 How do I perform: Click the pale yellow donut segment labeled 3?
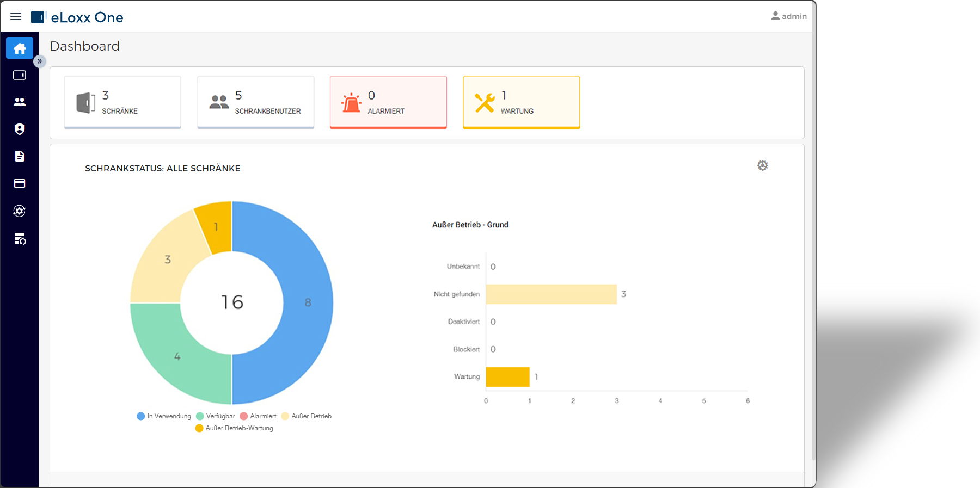click(x=168, y=260)
